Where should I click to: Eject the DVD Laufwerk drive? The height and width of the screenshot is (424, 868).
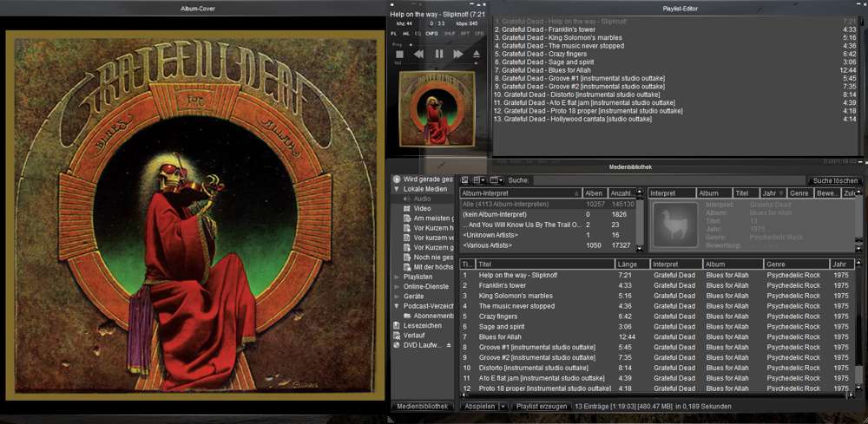tap(450, 345)
